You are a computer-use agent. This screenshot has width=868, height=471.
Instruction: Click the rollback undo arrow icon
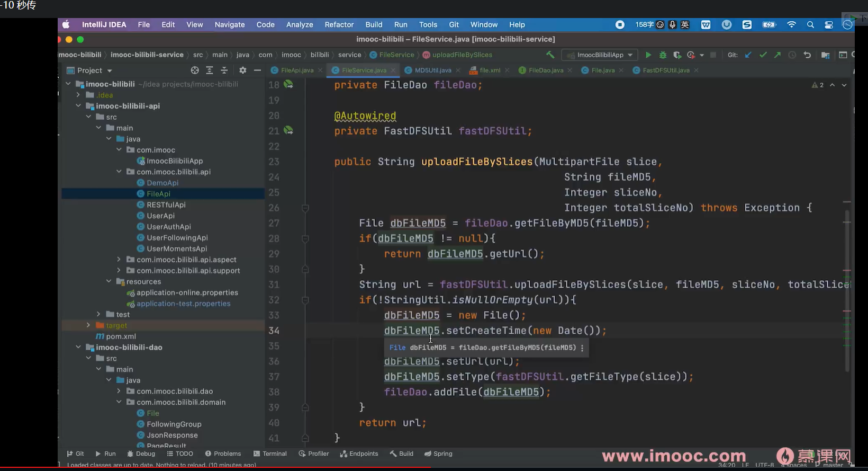807,55
